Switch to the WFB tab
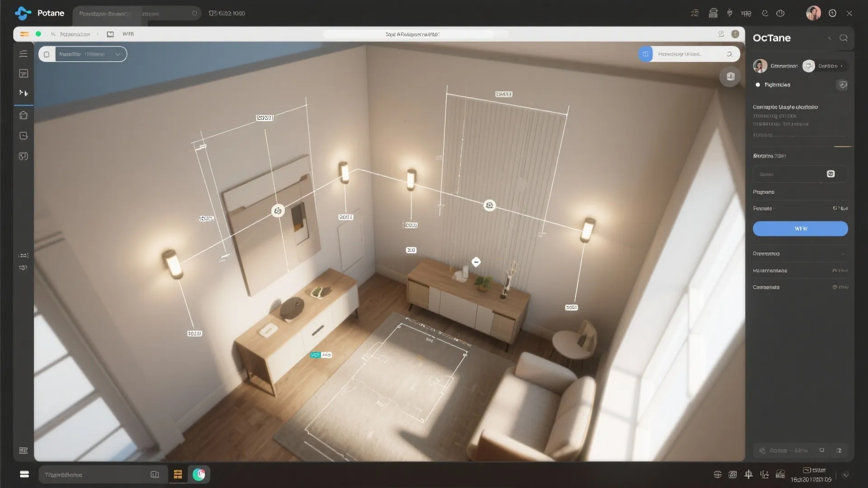This screenshot has height=488, width=868. 128,34
